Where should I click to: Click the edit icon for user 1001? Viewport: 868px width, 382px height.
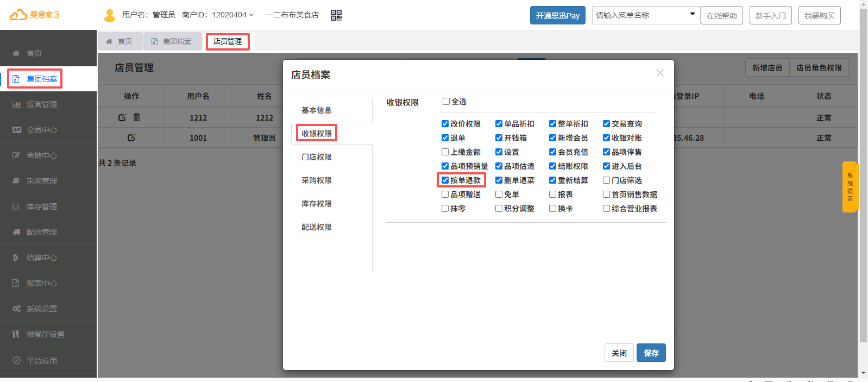coord(131,138)
